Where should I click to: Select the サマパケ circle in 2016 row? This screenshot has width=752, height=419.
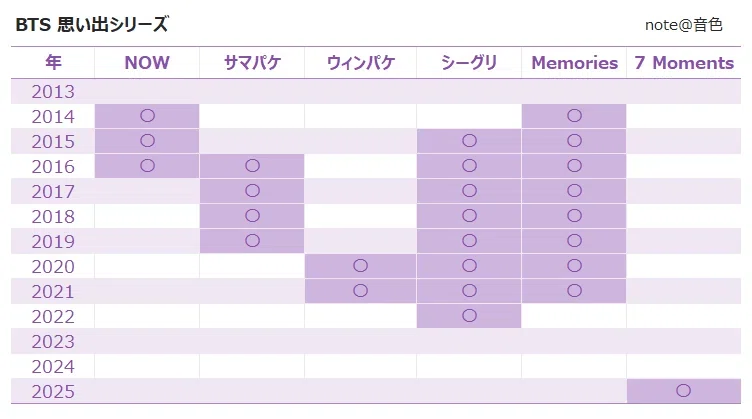point(252,165)
